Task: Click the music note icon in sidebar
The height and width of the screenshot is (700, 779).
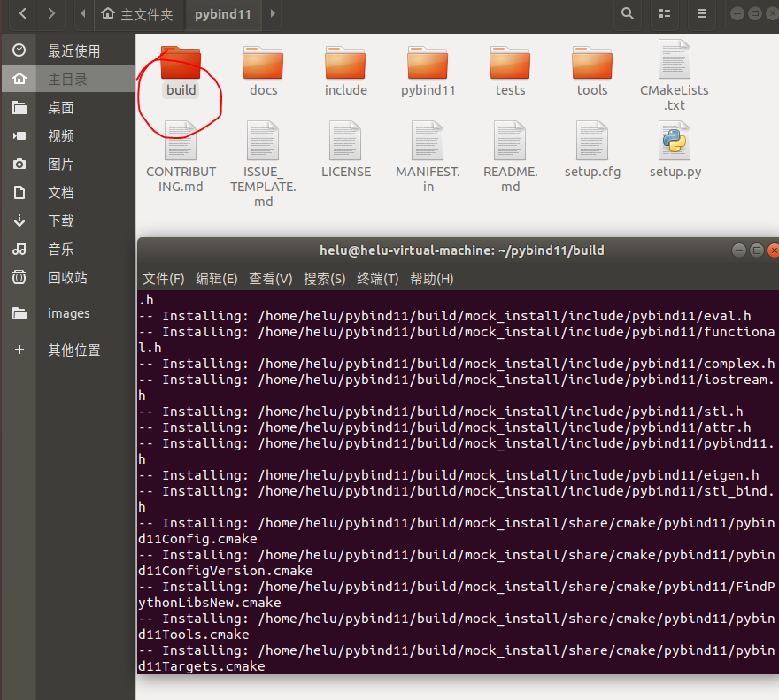Action: click(x=19, y=249)
